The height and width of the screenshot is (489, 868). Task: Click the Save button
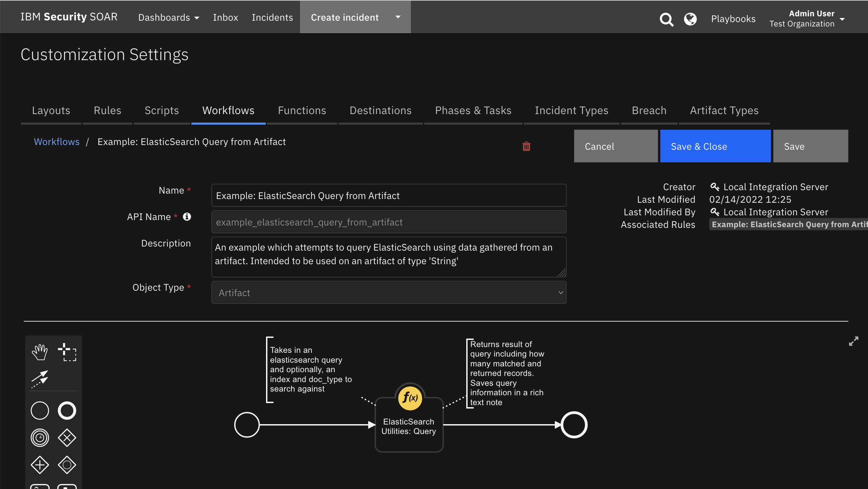(811, 146)
